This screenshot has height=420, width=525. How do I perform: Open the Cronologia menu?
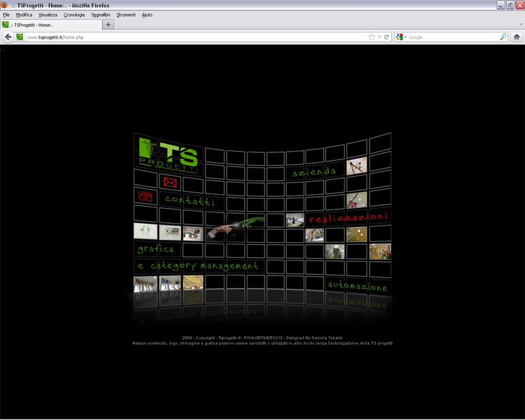pos(74,14)
